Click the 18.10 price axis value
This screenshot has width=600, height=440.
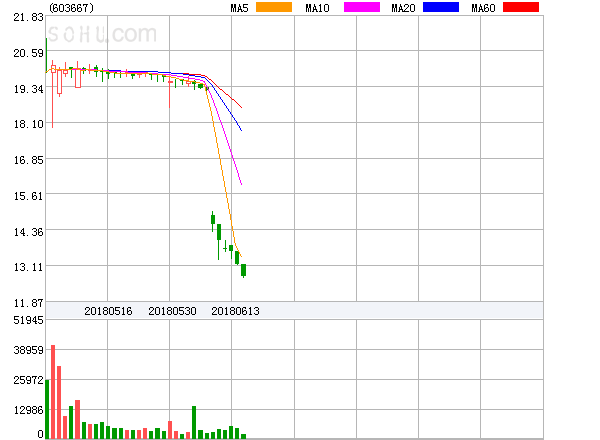tap(28, 124)
